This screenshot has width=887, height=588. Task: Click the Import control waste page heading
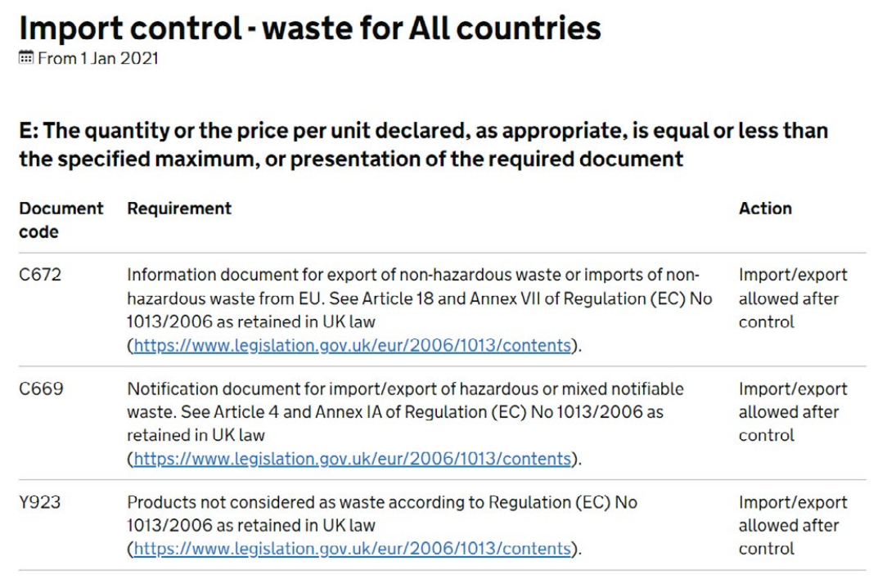tap(310, 29)
